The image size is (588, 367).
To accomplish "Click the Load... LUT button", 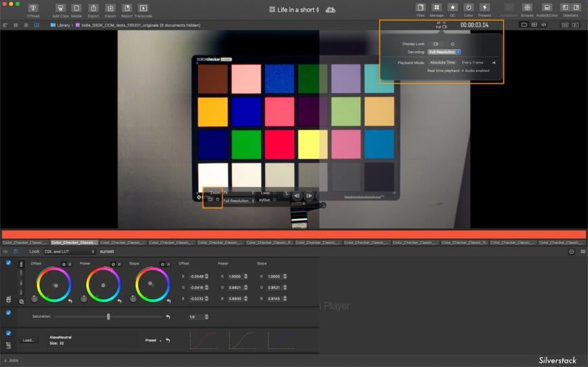I will point(28,340).
